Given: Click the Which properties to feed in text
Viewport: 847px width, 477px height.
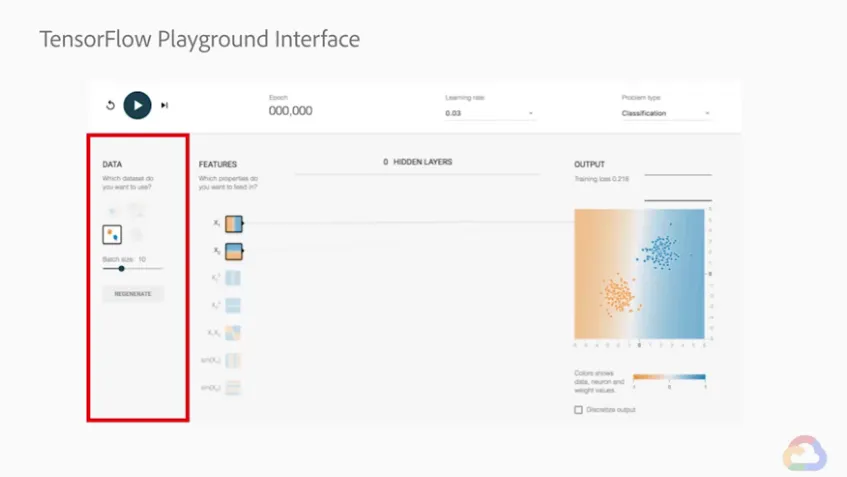Looking at the screenshot, I should point(228,183).
